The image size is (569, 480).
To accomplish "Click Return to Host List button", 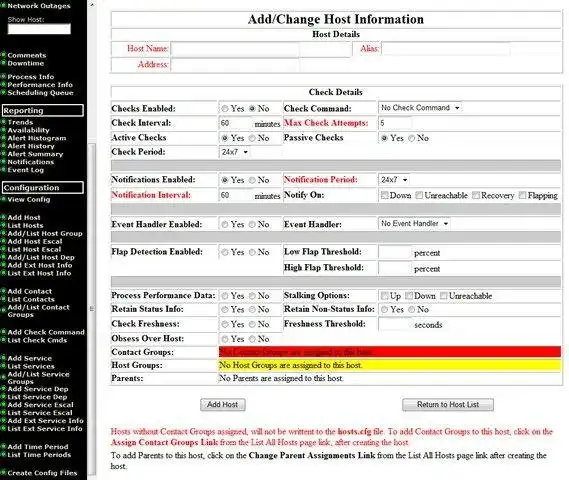I will [448, 405].
